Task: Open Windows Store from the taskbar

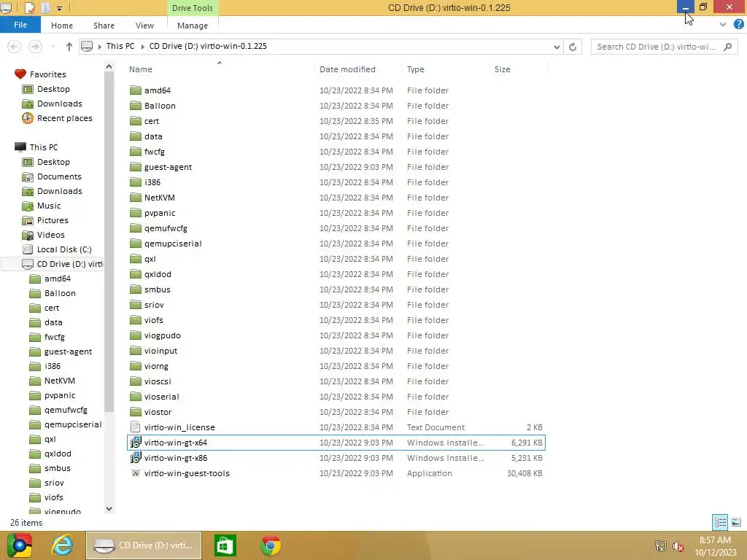Action: click(x=225, y=545)
